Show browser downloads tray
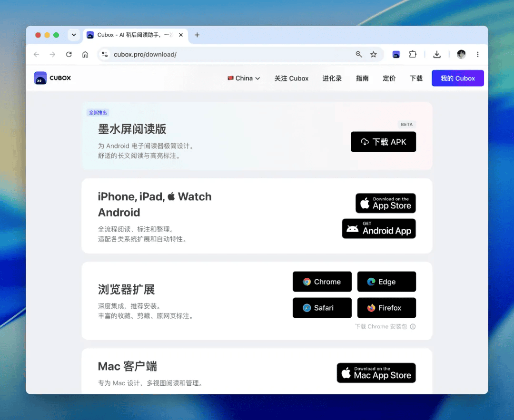The height and width of the screenshot is (420, 514). pyautogui.click(x=437, y=54)
